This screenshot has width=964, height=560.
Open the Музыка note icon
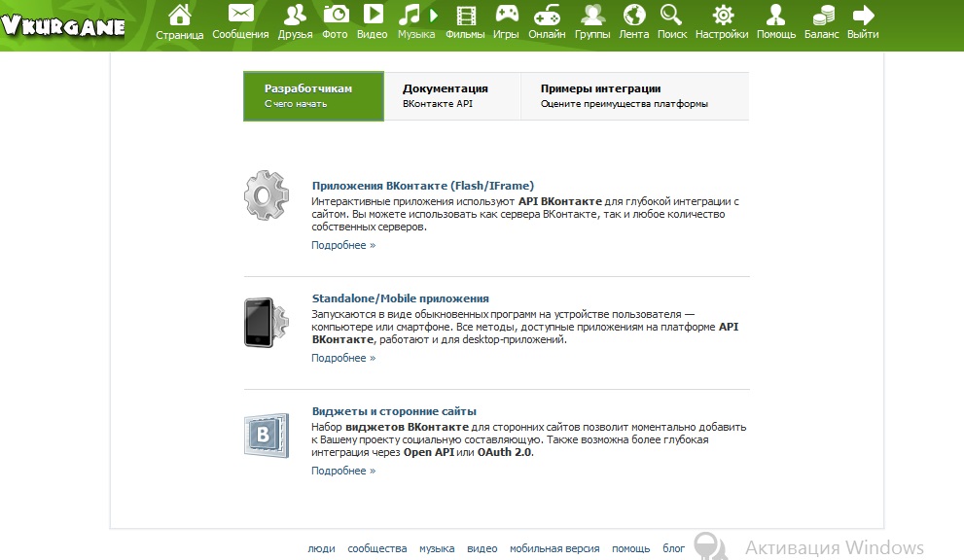click(x=410, y=15)
